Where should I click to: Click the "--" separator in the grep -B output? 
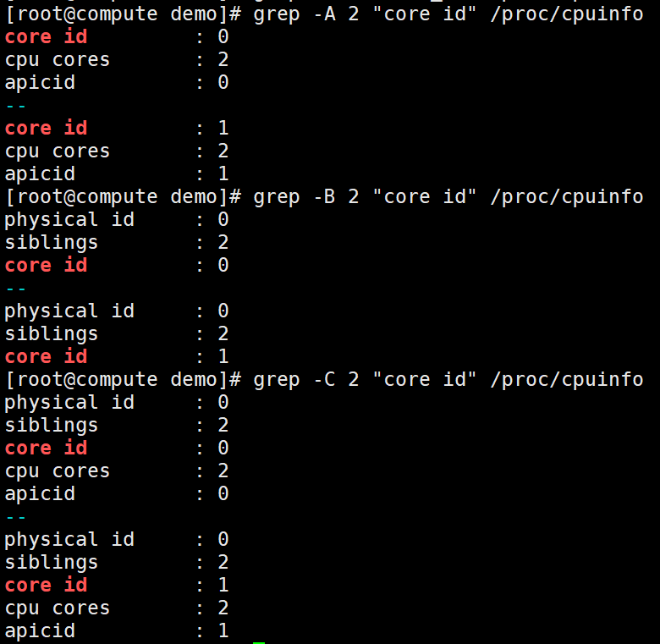pyautogui.click(x=16, y=289)
